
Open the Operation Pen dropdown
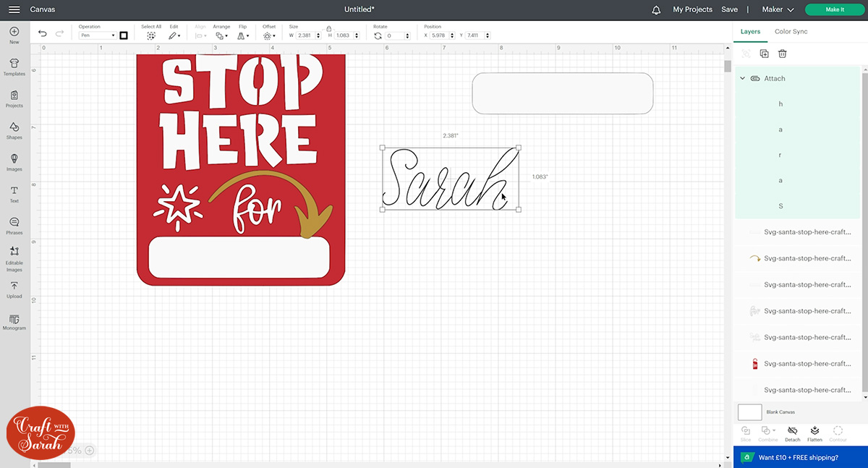97,35
